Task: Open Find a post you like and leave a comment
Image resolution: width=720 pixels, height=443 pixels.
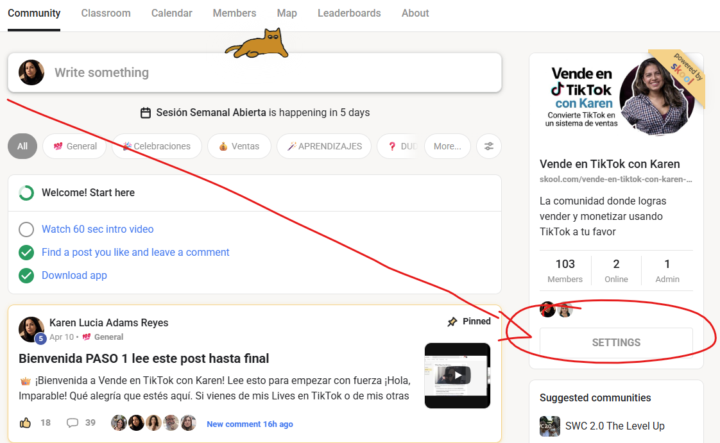Action: pos(135,252)
